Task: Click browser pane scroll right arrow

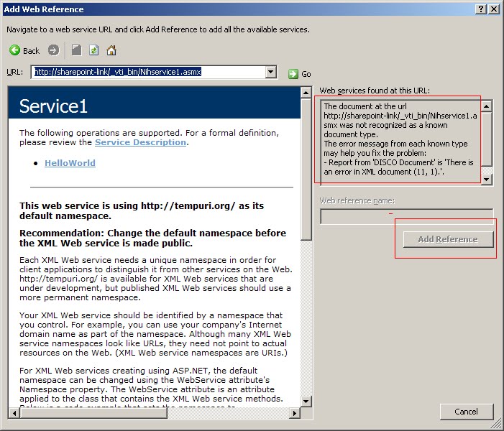Action: point(295,413)
